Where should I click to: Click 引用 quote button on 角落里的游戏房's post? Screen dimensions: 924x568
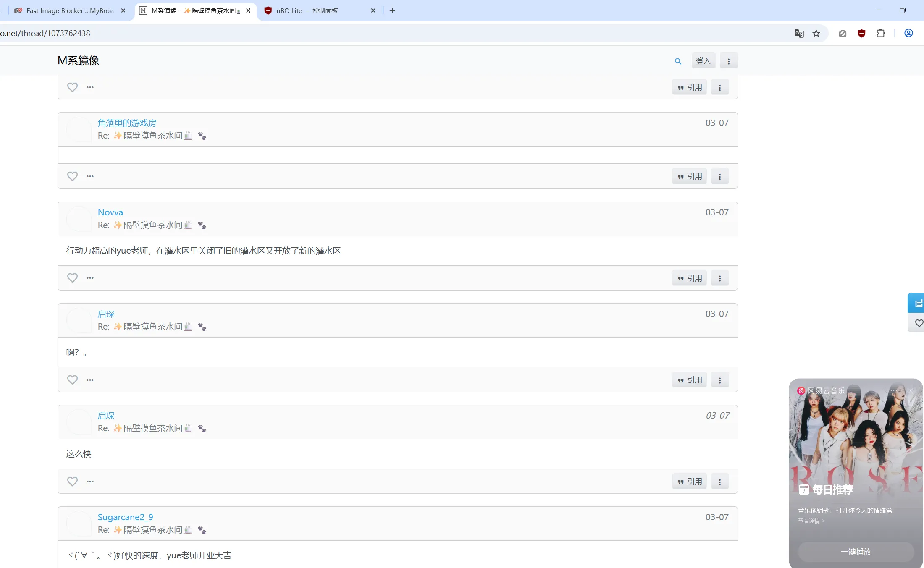tap(690, 177)
